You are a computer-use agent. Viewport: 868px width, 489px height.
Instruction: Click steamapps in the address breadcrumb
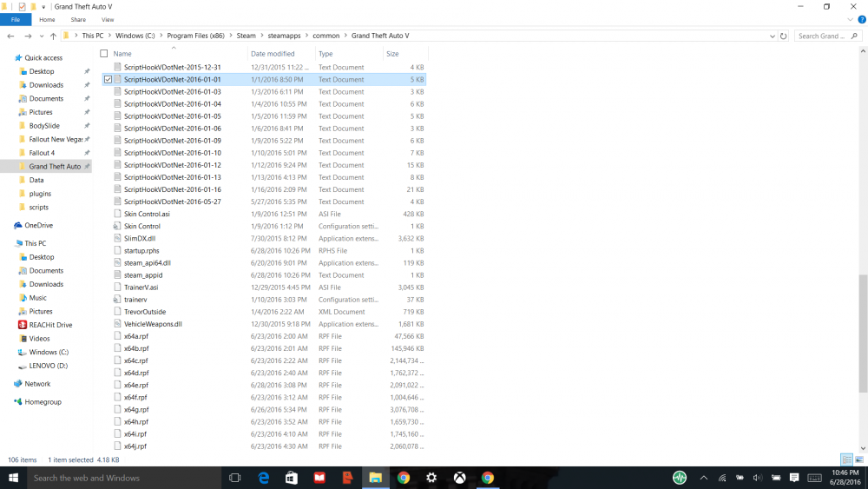click(x=284, y=36)
